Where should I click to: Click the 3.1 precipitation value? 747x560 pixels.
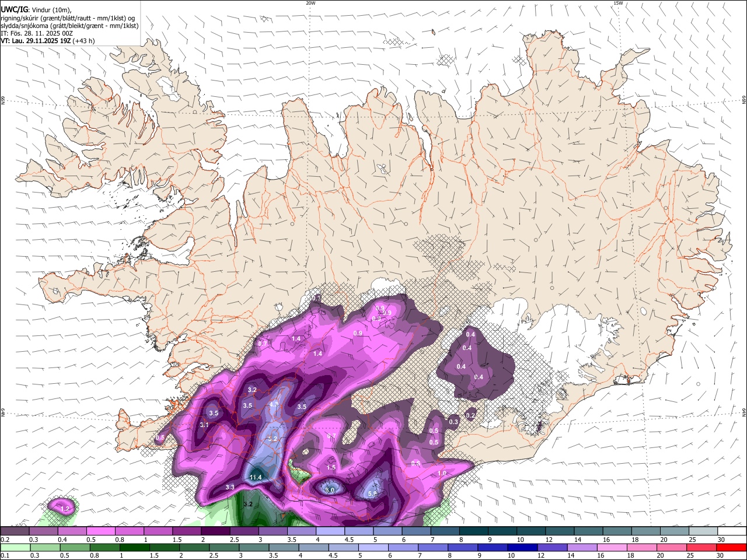[204, 425]
